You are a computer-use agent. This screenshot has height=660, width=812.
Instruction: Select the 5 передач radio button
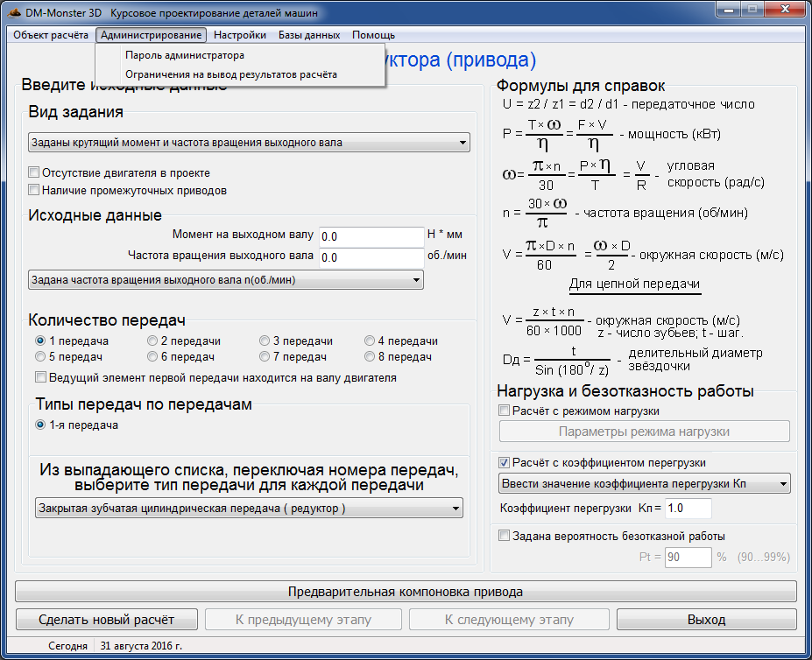40,356
